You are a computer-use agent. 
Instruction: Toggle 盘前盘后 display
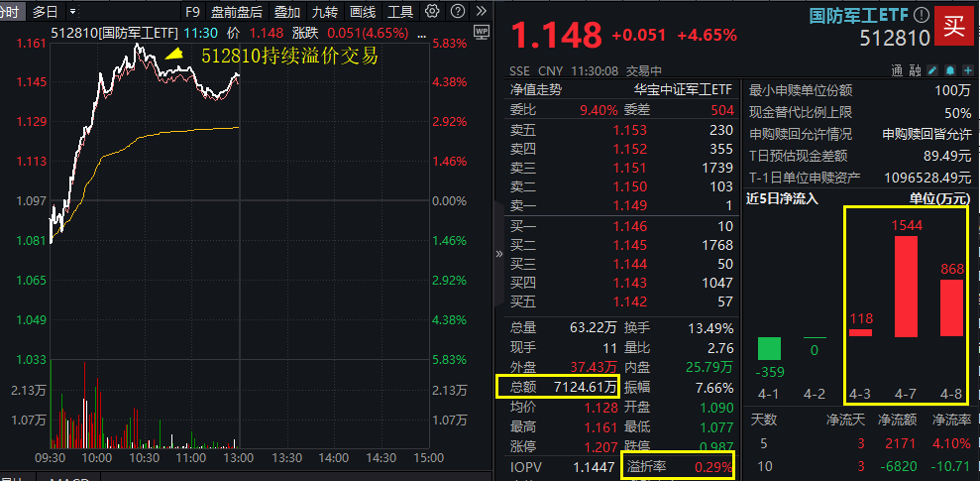pos(237,11)
